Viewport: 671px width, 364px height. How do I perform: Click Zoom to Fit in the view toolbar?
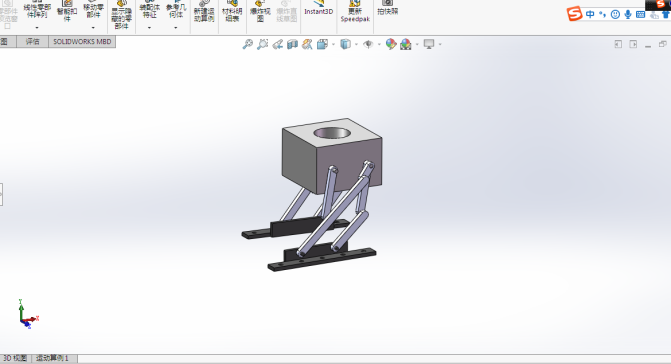(248, 44)
